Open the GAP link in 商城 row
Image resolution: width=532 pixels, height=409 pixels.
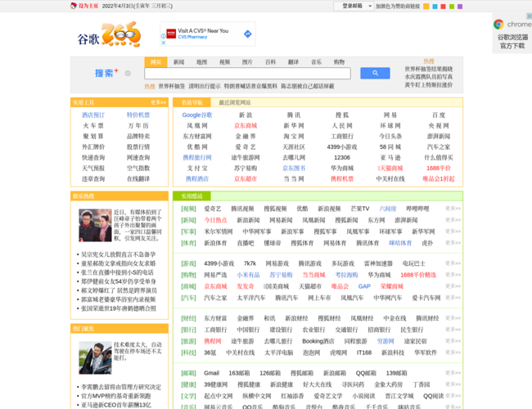364,286
